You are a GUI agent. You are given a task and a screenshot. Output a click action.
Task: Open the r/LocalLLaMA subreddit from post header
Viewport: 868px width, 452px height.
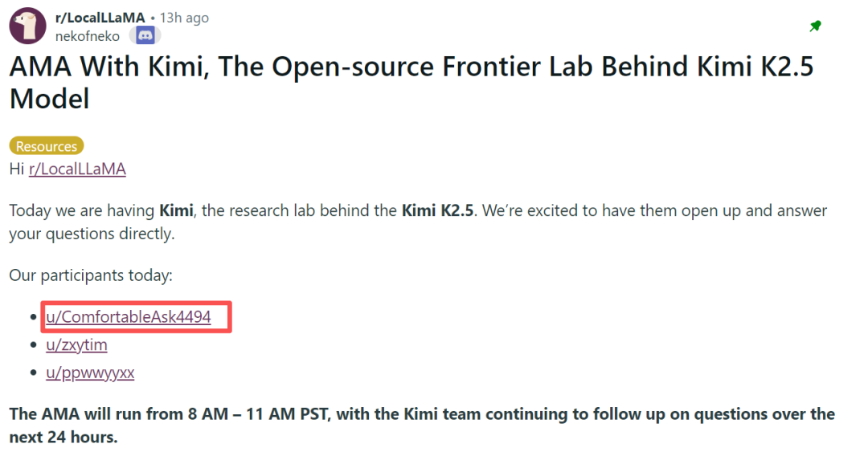[100, 18]
